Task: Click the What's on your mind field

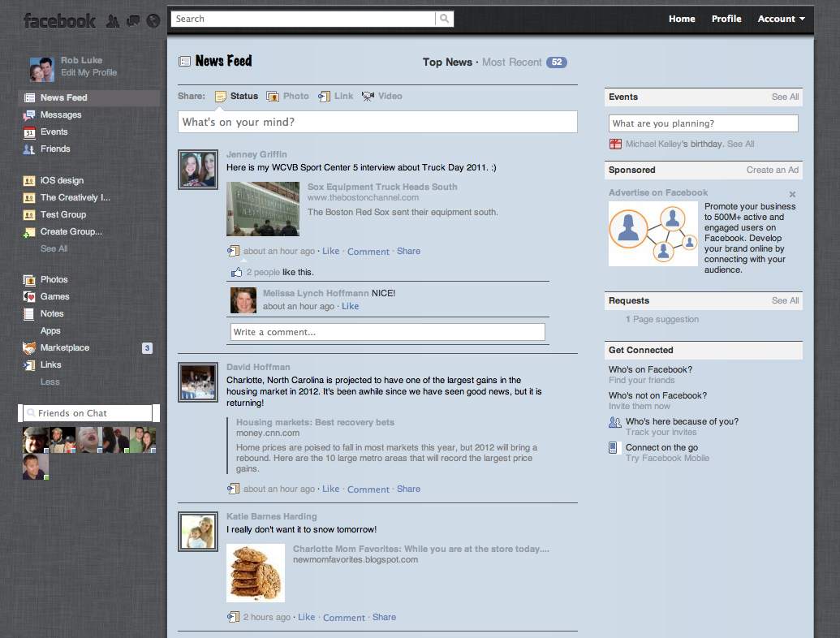Action: coord(377,121)
